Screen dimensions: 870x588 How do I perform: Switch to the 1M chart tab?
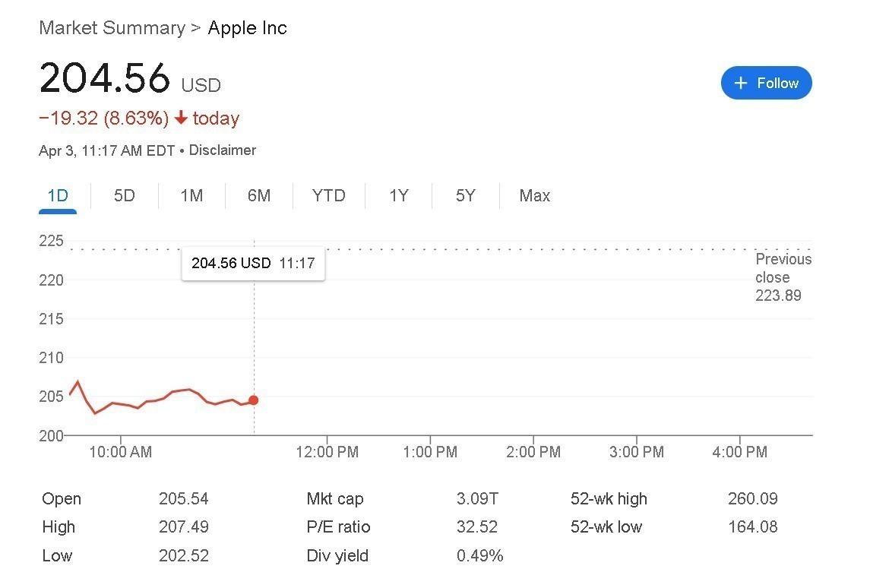point(191,196)
